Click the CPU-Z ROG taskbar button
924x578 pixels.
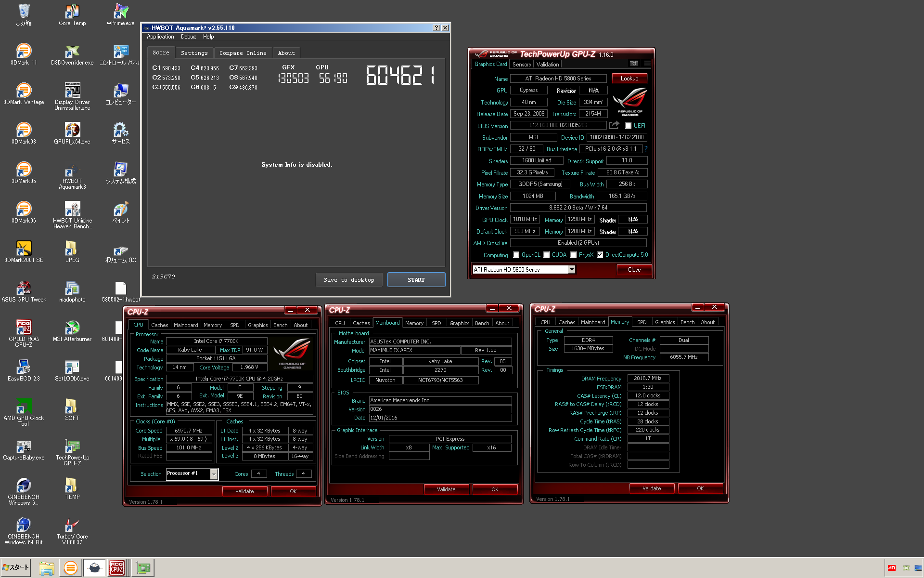(117, 568)
